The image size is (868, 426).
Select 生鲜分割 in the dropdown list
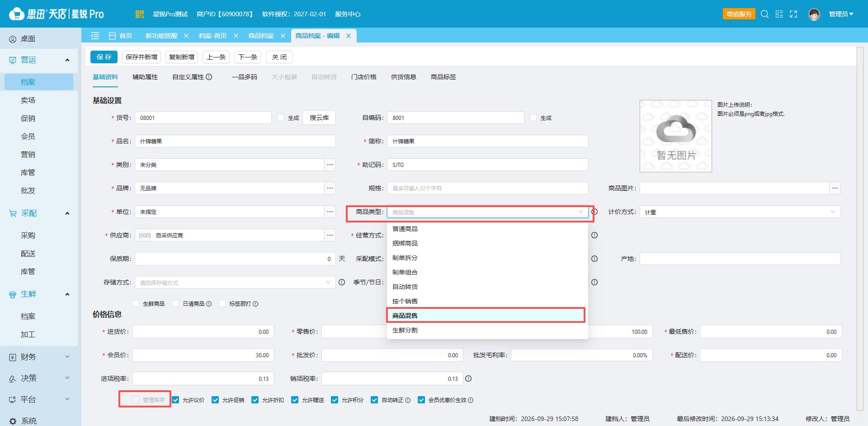pos(487,330)
